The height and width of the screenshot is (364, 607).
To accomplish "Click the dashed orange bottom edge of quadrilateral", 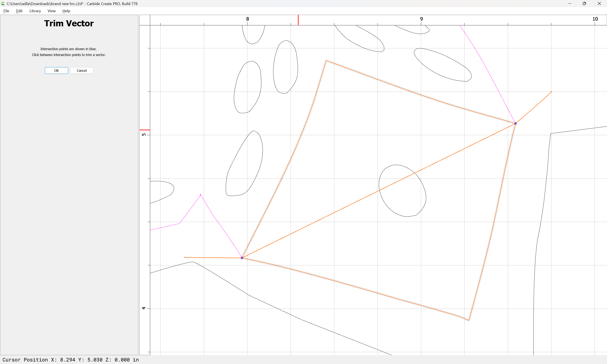I will tap(356, 286).
